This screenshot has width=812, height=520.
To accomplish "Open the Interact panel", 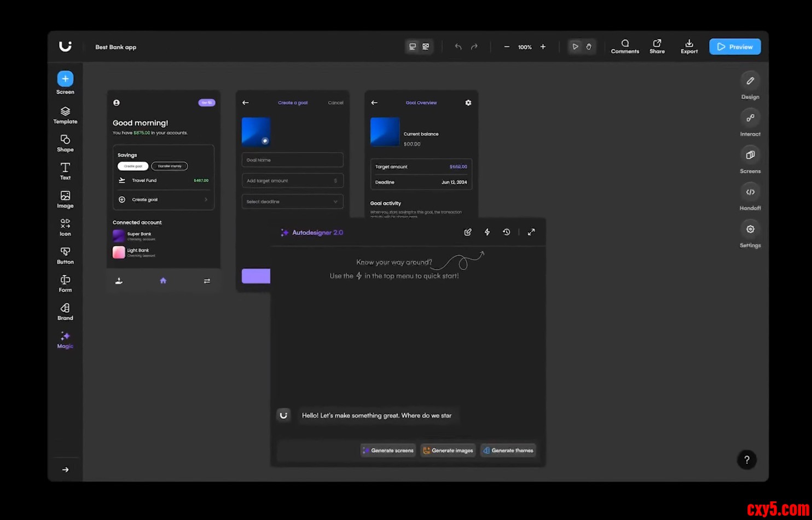I will (750, 122).
